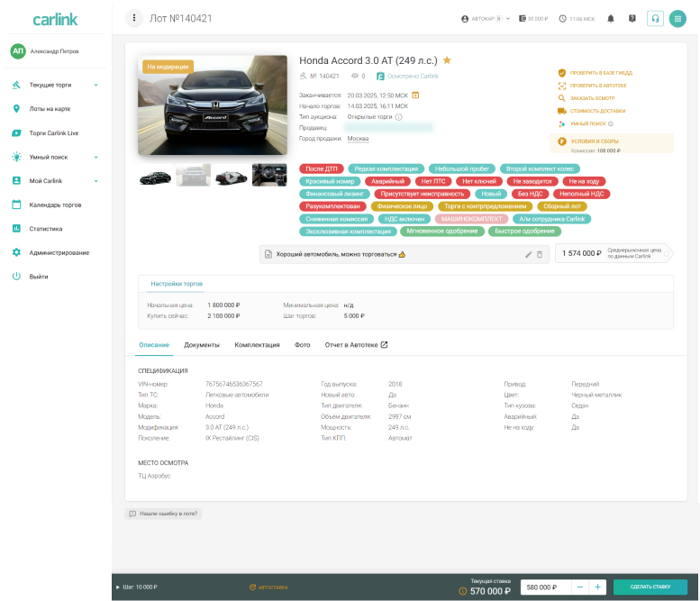This screenshot has width=700, height=601.
Task: Click the calendar icon beside end date
Action: [416, 95]
